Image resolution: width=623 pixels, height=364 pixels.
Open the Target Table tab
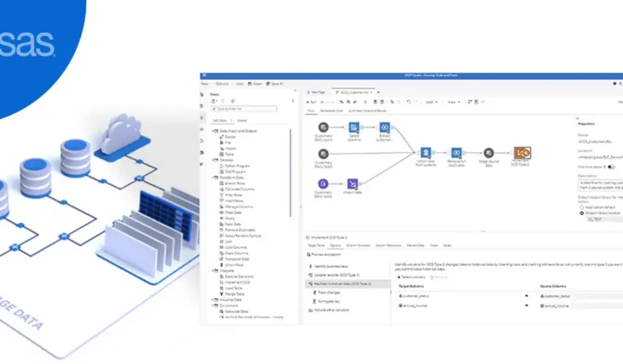point(316,246)
